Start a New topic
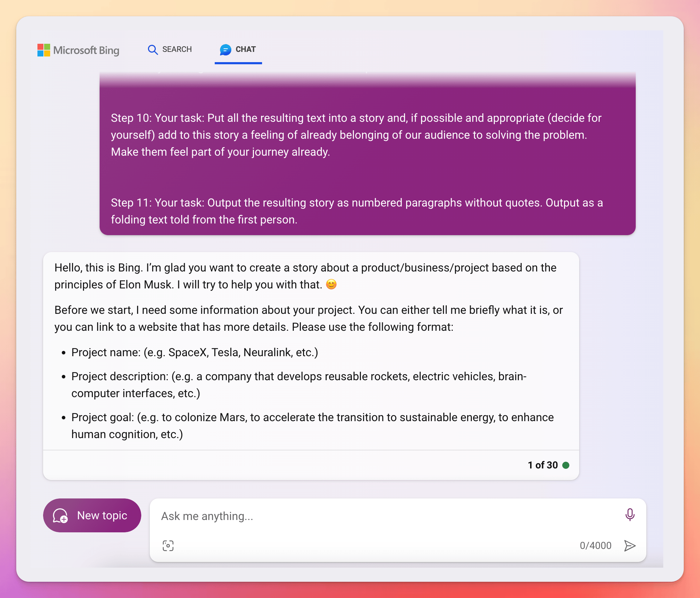Screen dimensions: 700x598 coord(92,515)
